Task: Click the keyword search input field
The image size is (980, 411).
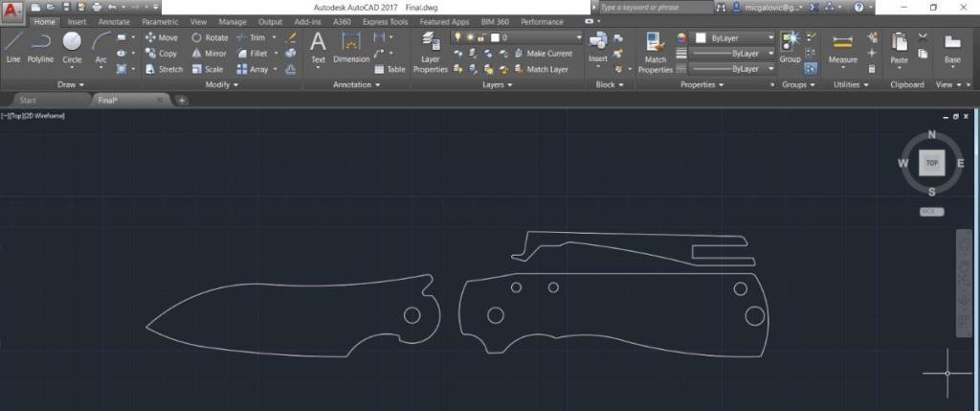Action: tap(655, 7)
